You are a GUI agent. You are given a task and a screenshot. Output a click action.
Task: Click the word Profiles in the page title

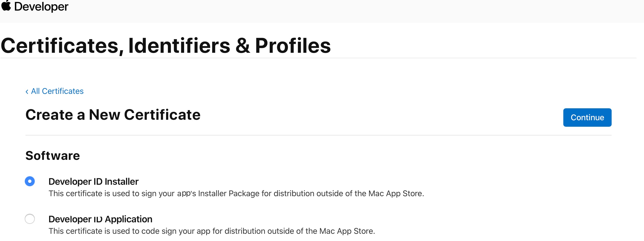click(x=293, y=46)
